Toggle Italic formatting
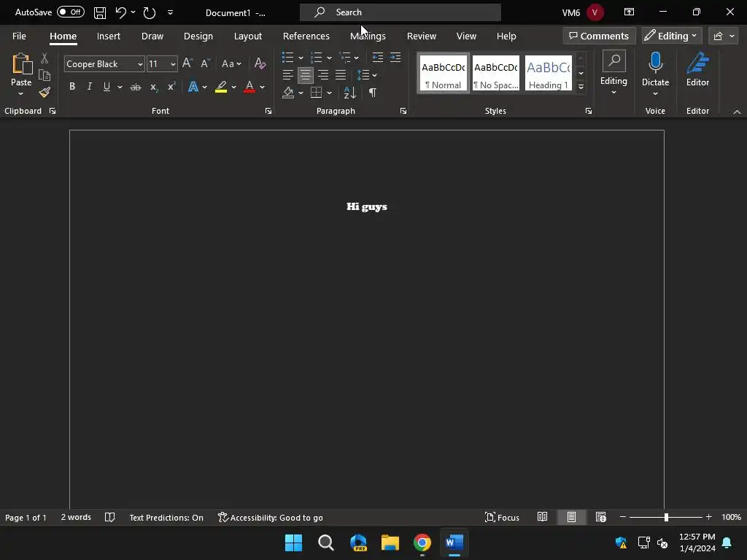The width and height of the screenshot is (747, 560). coord(90,87)
